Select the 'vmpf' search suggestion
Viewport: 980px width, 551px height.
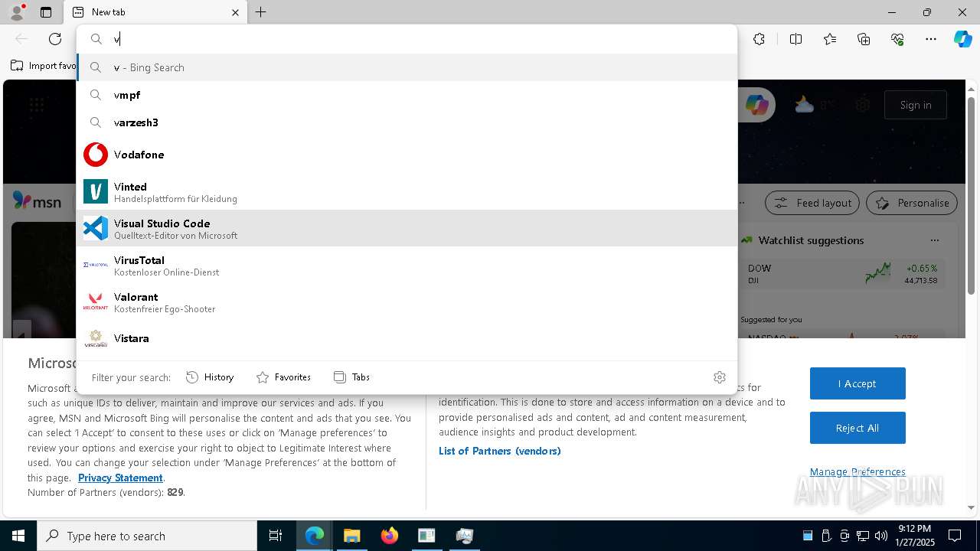click(x=407, y=95)
